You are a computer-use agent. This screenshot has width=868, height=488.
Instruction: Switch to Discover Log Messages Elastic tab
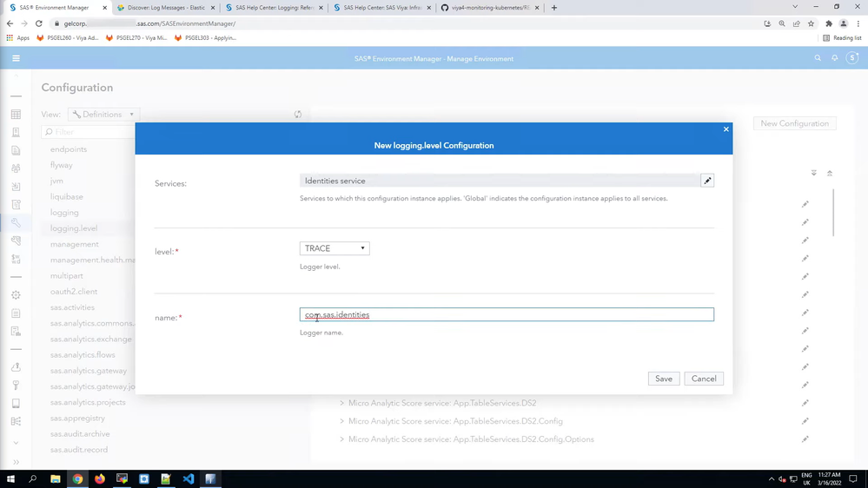click(166, 8)
